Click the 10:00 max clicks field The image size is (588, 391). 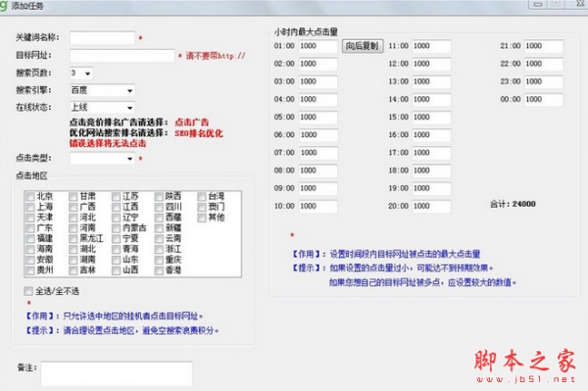tap(318, 206)
